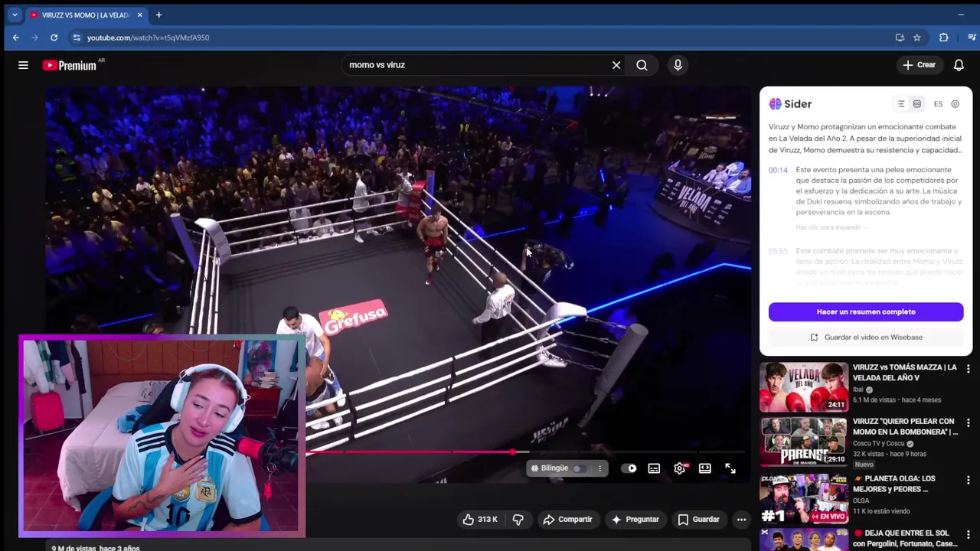The width and height of the screenshot is (980, 551).
Task: Open Sider settings icon
Action: 955,104
